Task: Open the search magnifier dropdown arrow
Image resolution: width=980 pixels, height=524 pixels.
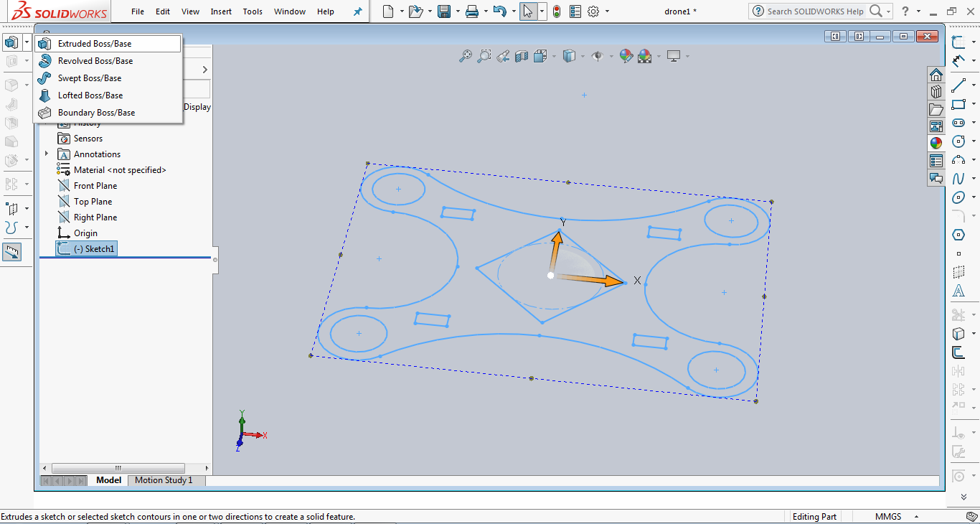Action: [x=888, y=11]
